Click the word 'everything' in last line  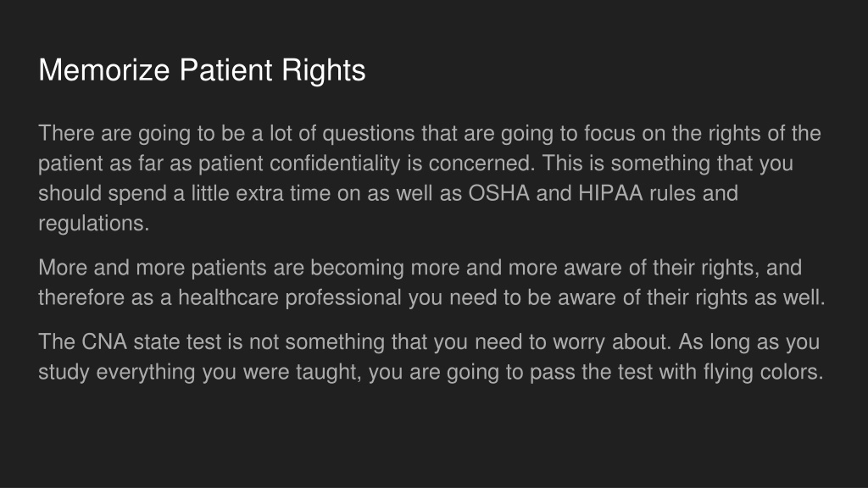pos(146,372)
